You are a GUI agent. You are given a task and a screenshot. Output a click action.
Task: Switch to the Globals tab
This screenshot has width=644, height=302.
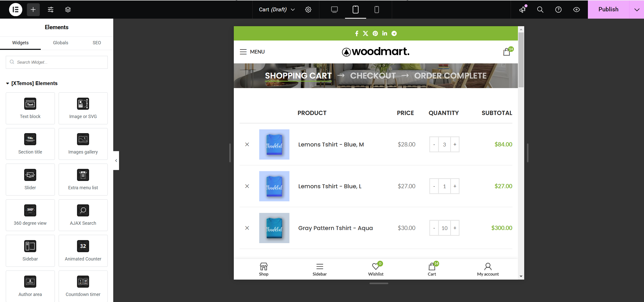60,43
